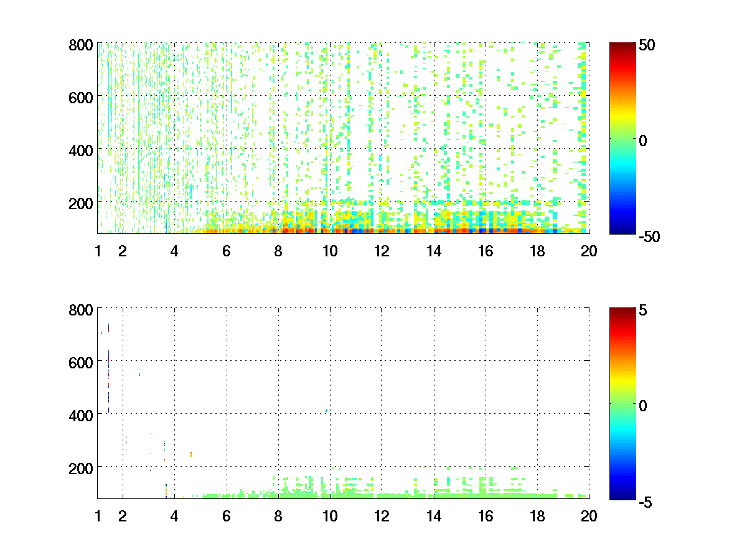Click x-axis tick "10" under upper plot
This screenshot has height=560, width=747.
coord(330,251)
